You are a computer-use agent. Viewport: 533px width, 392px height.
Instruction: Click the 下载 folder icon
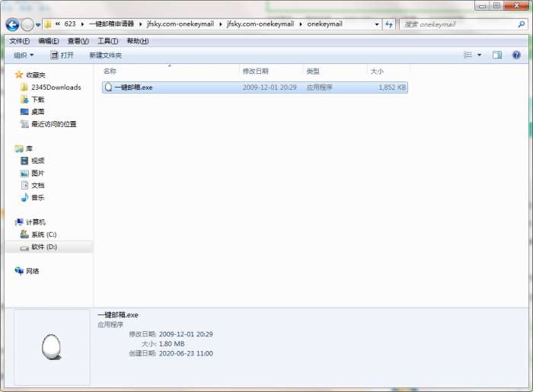click(24, 100)
